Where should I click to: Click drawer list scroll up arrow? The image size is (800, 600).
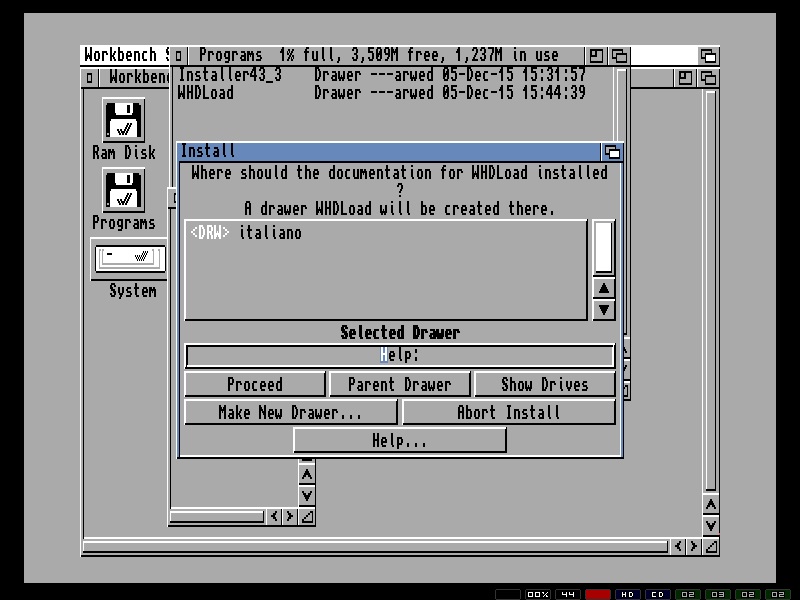click(x=604, y=288)
